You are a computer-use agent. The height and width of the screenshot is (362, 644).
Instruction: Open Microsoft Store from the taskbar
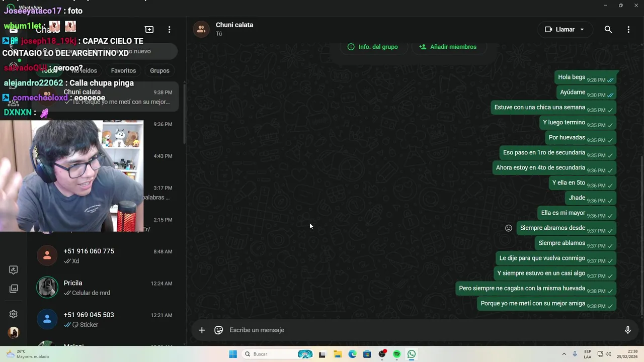point(367,354)
